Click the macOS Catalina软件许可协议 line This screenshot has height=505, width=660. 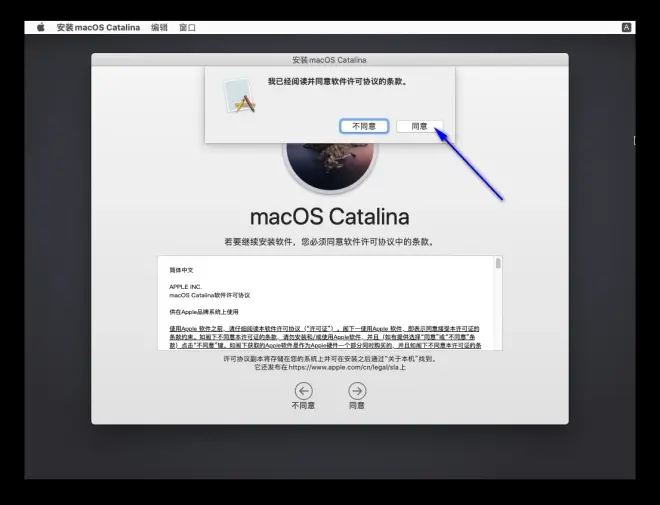click(x=210, y=295)
